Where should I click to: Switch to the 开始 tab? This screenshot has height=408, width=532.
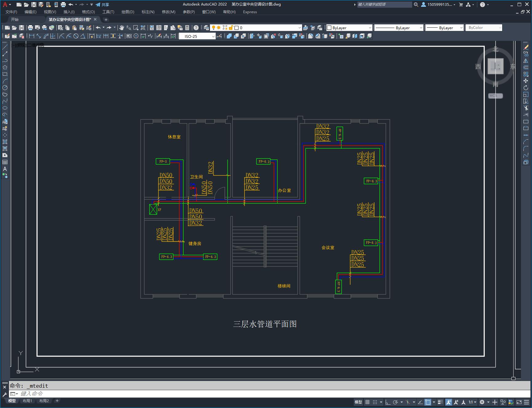click(x=15, y=19)
